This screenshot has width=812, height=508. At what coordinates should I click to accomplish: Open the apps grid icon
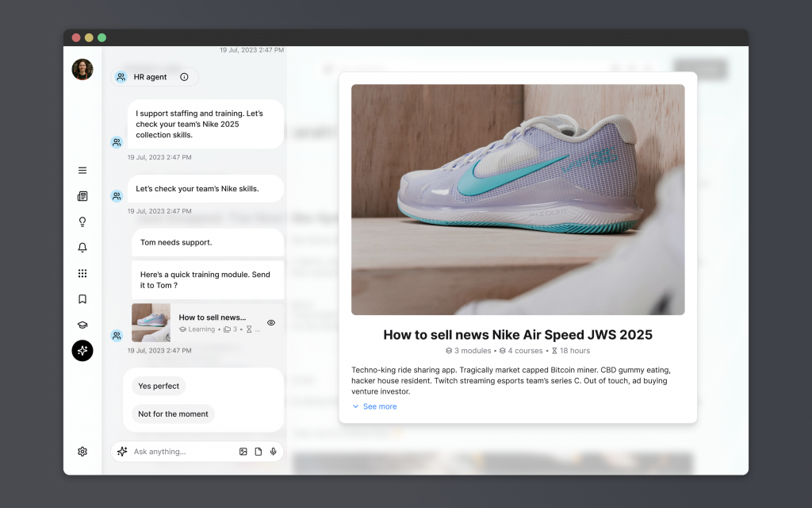[x=82, y=274]
